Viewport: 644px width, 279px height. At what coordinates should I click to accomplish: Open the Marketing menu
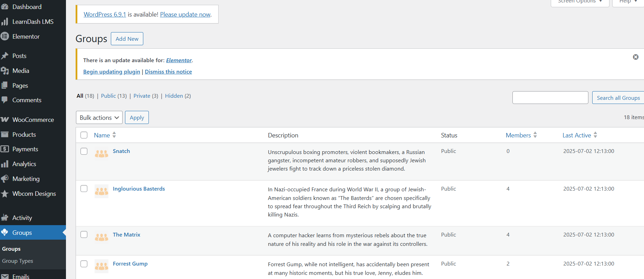pyautogui.click(x=33, y=179)
